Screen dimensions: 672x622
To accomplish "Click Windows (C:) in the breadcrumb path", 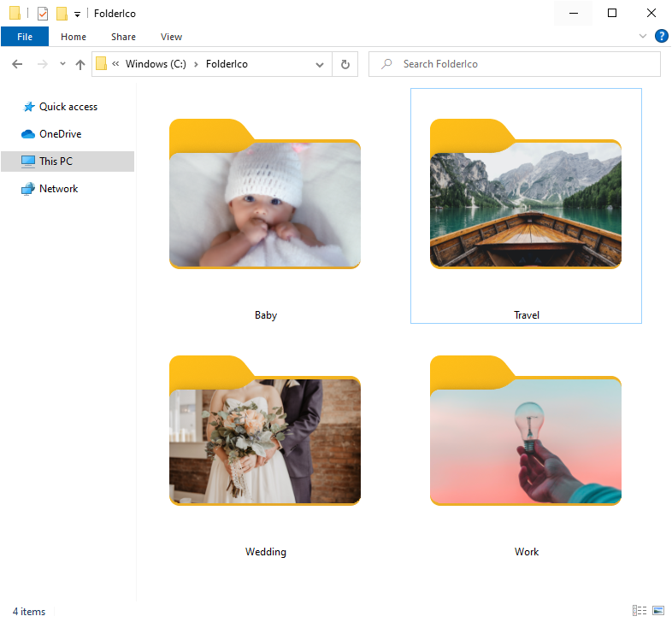I will coord(156,64).
